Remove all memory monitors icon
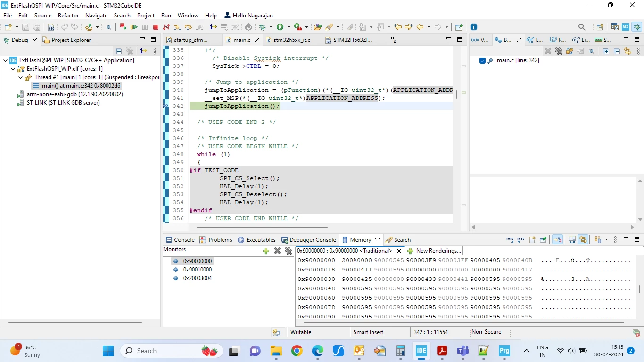 coord(288,251)
